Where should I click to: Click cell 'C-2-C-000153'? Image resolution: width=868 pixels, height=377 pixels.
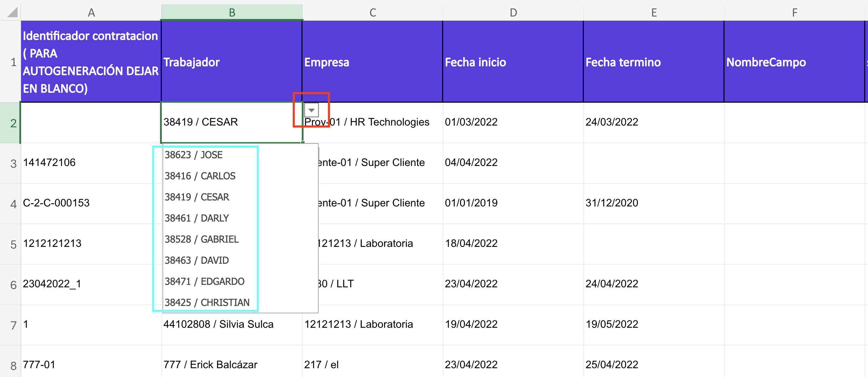point(91,204)
